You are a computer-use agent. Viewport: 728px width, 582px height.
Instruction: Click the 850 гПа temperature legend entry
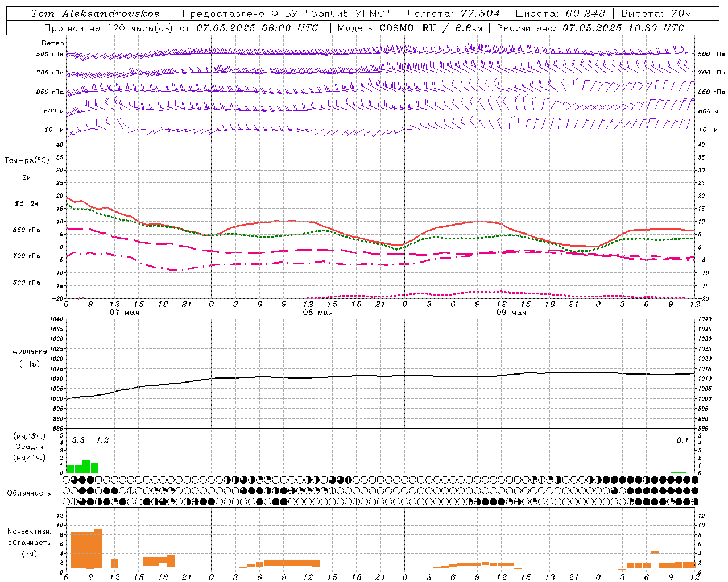click(27, 230)
